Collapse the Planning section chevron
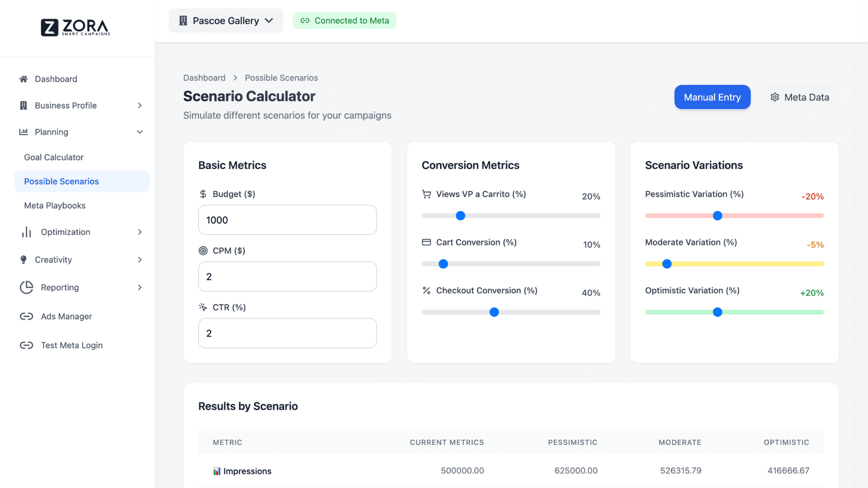Image resolution: width=868 pixels, height=488 pixels. tap(140, 132)
